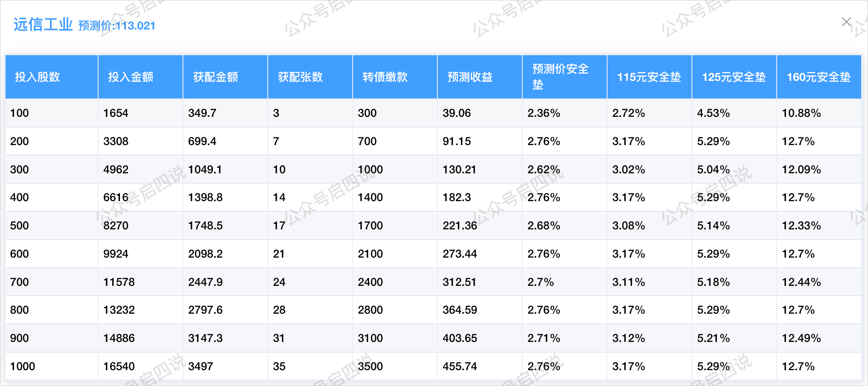Select the 10.88% safety cushion cell
Viewport: 868px width, 386px height.
[x=801, y=113]
